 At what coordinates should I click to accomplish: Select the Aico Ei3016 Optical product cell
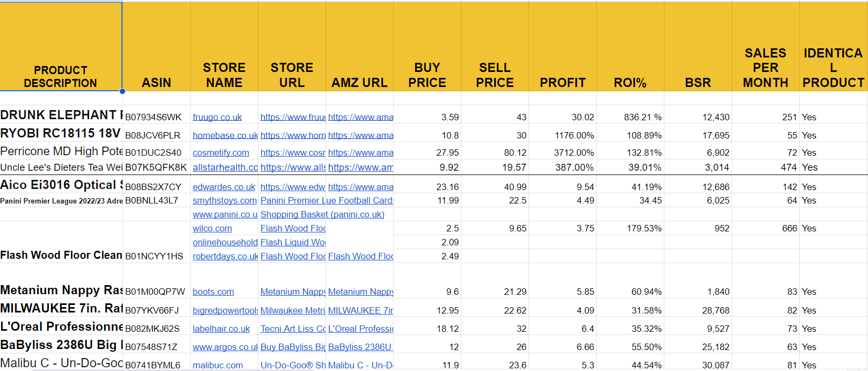[61, 185]
